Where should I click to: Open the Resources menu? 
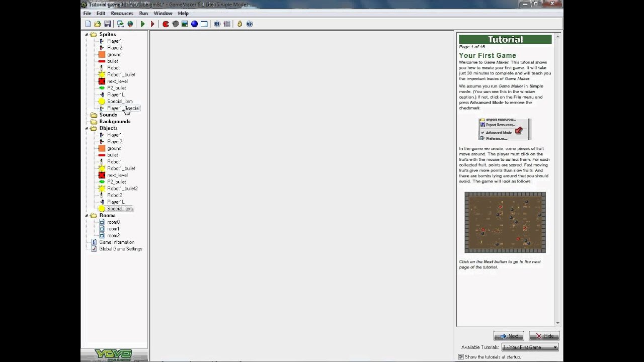click(x=122, y=14)
